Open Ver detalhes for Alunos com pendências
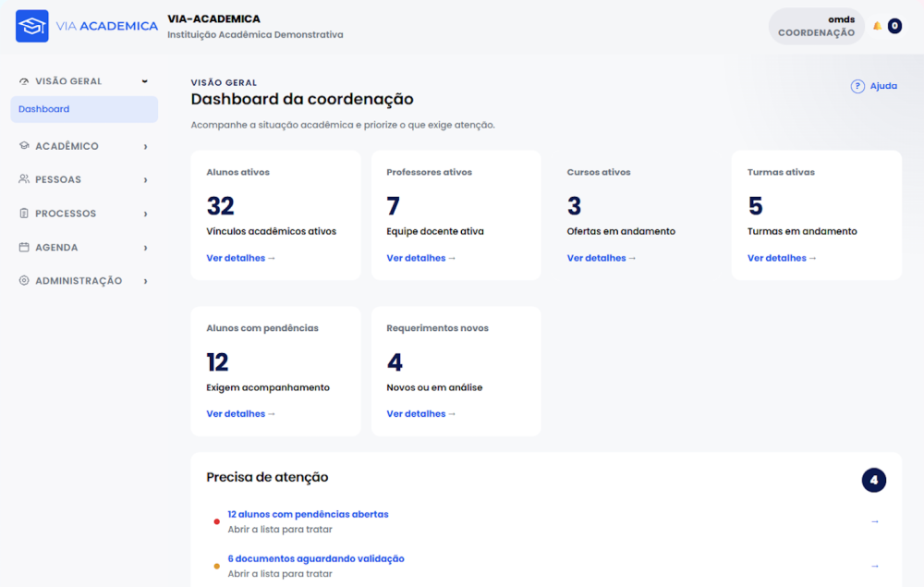The width and height of the screenshot is (924, 587). 240,414
